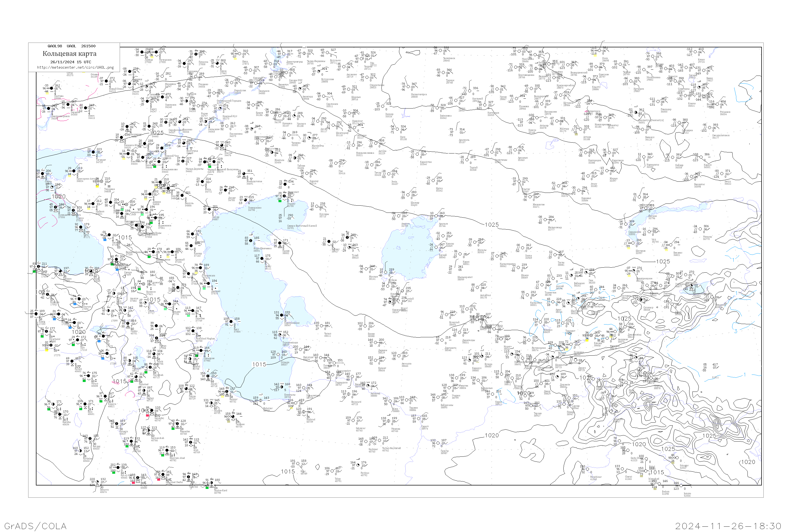Click the meteocenter.net UAOL.png URL
798x532 pixels.
coord(75,67)
